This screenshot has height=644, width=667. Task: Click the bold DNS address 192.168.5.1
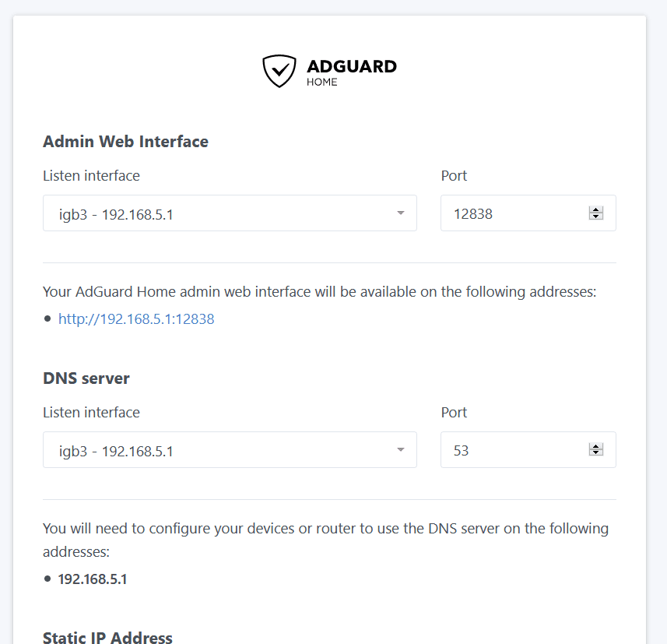[x=93, y=579]
